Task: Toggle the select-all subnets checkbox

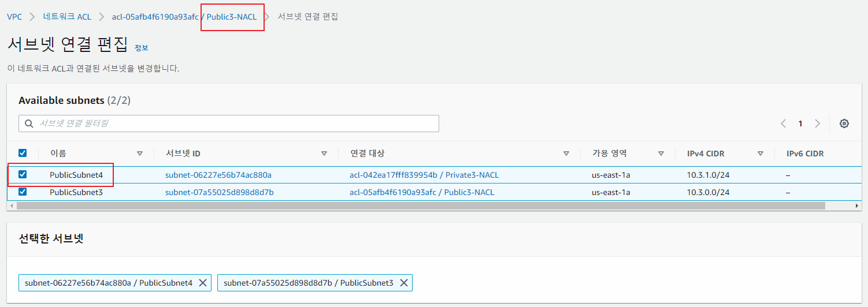Action: [x=23, y=153]
